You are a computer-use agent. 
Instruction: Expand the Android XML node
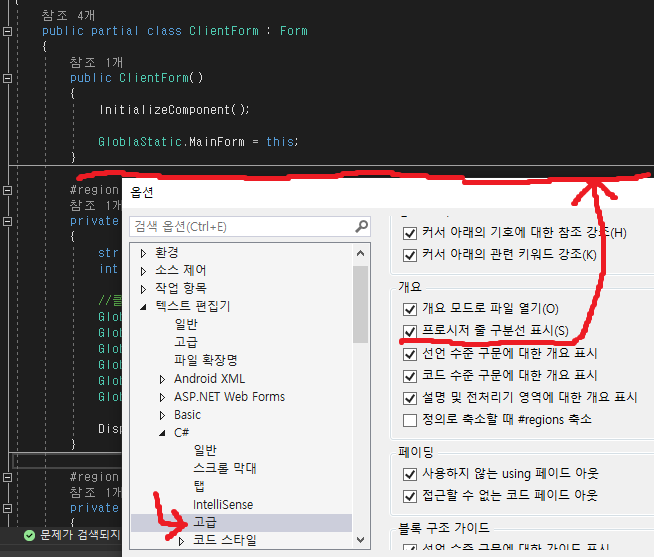162,379
